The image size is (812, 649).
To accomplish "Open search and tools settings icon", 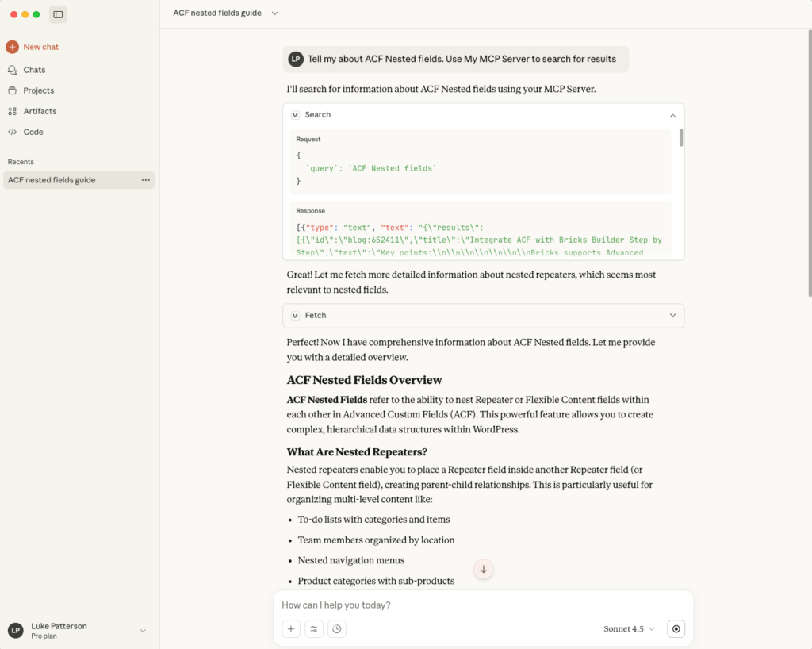I will click(x=314, y=628).
